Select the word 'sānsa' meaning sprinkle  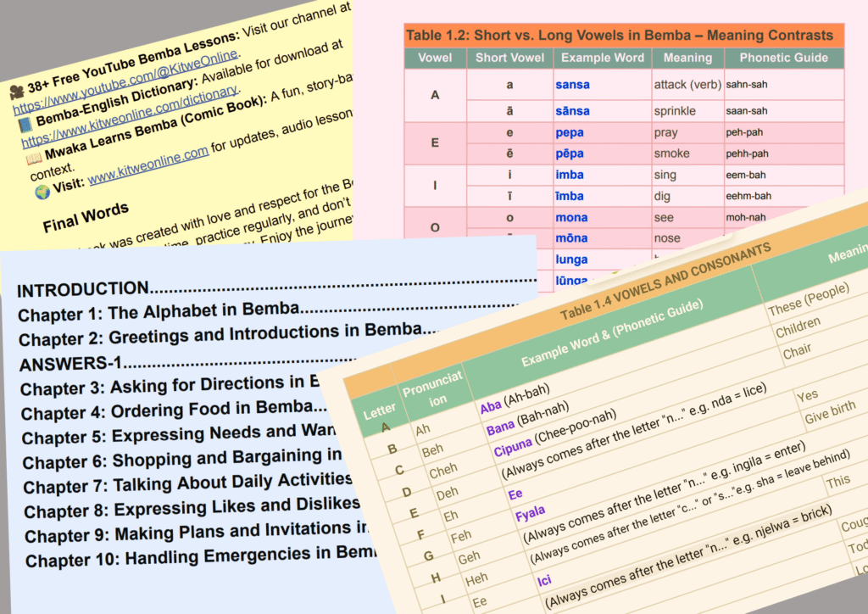point(572,111)
